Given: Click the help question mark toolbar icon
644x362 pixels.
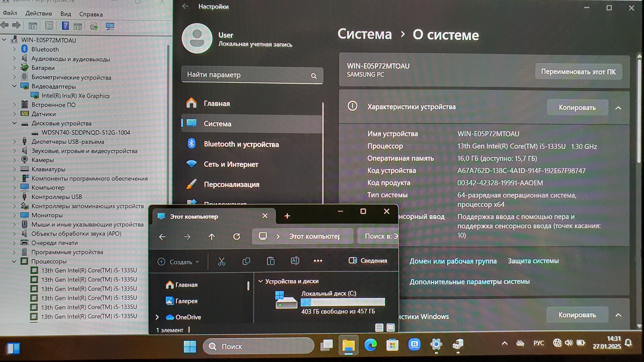Looking at the screenshot, I should 65,26.
